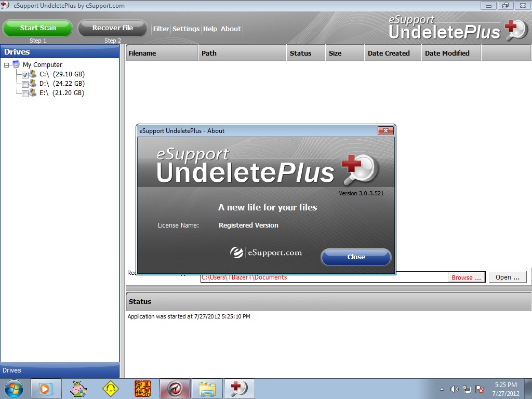Restore down the UndeletePlus main window
This screenshot has height=399, width=532.
pyautogui.click(x=506, y=6)
